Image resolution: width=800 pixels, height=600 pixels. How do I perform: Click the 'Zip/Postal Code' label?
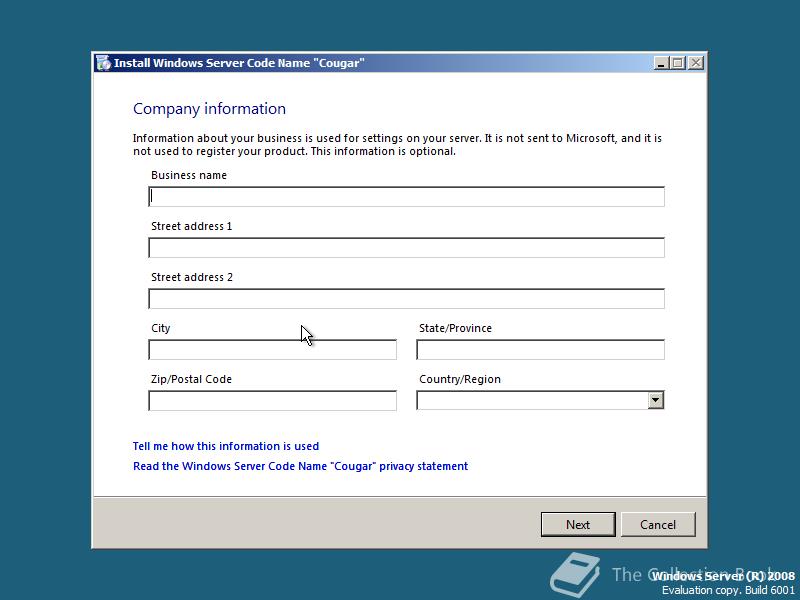point(191,379)
